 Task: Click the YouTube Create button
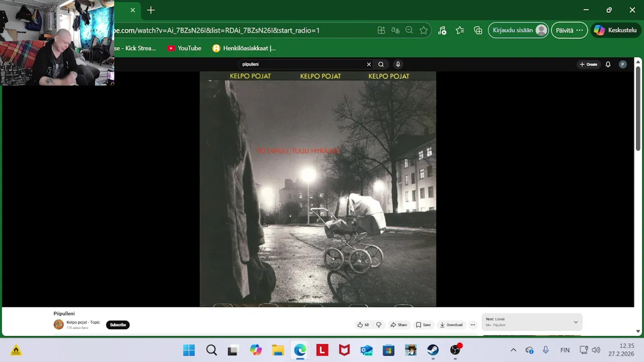(588, 64)
